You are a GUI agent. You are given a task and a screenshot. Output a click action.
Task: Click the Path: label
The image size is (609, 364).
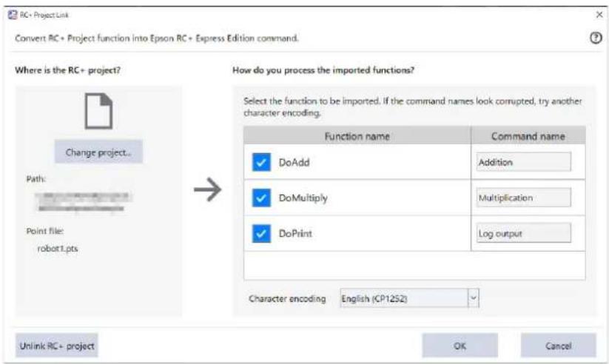click(36, 179)
